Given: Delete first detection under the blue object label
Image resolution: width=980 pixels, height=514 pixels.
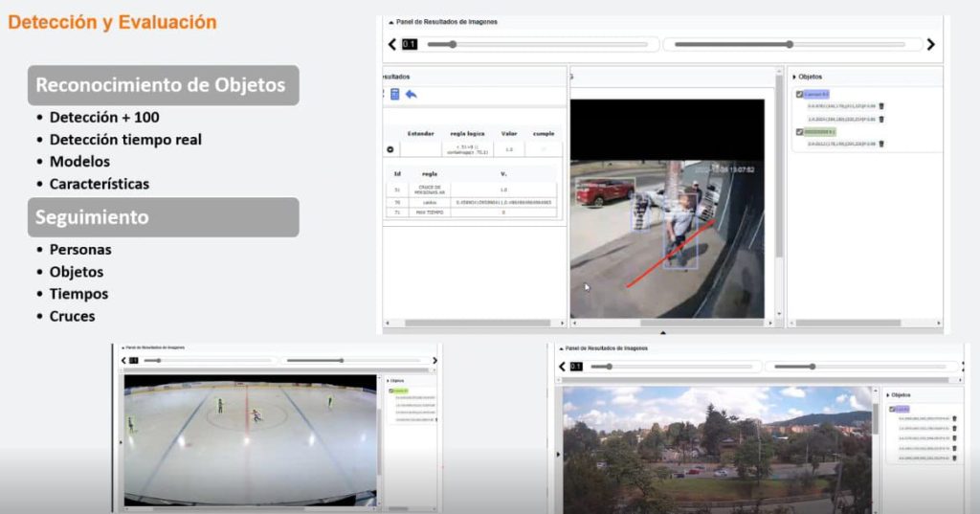Looking at the screenshot, I should coord(881,106).
